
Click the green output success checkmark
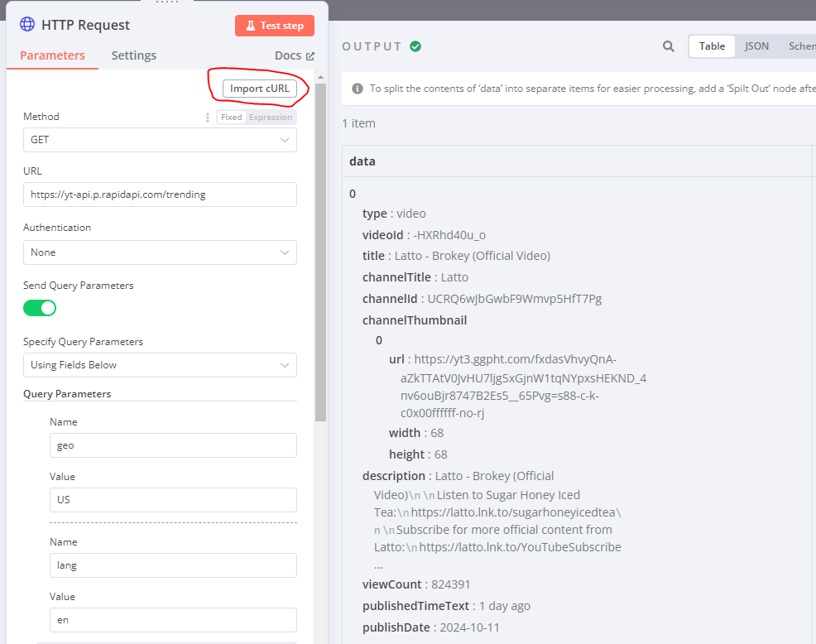click(x=415, y=46)
